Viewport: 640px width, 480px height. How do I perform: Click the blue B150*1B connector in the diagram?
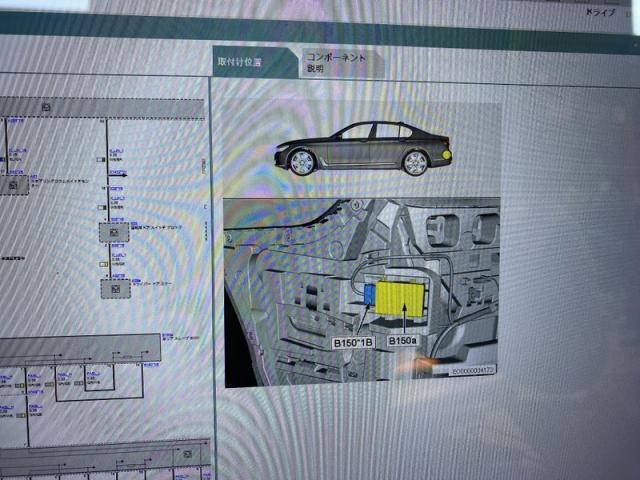click(x=371, y=295)
